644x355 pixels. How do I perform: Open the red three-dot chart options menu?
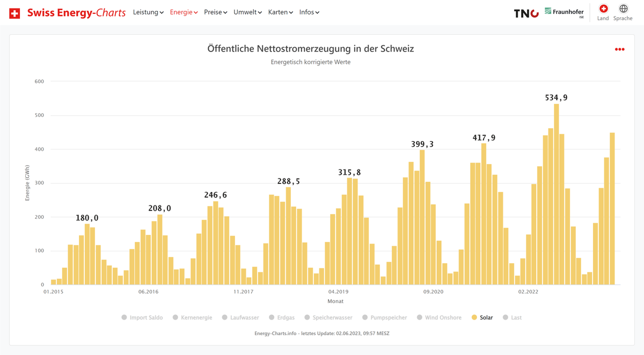[620, 49]
